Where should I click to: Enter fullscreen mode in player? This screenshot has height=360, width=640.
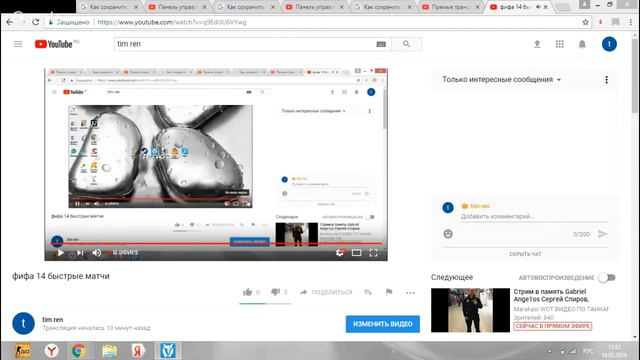pos(373,253)
